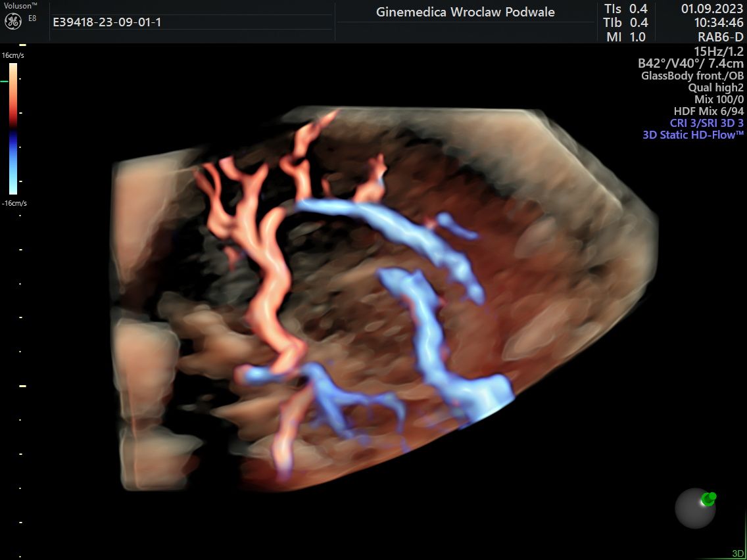Click the 16cm/s upper velocity label

coord(13,56)
